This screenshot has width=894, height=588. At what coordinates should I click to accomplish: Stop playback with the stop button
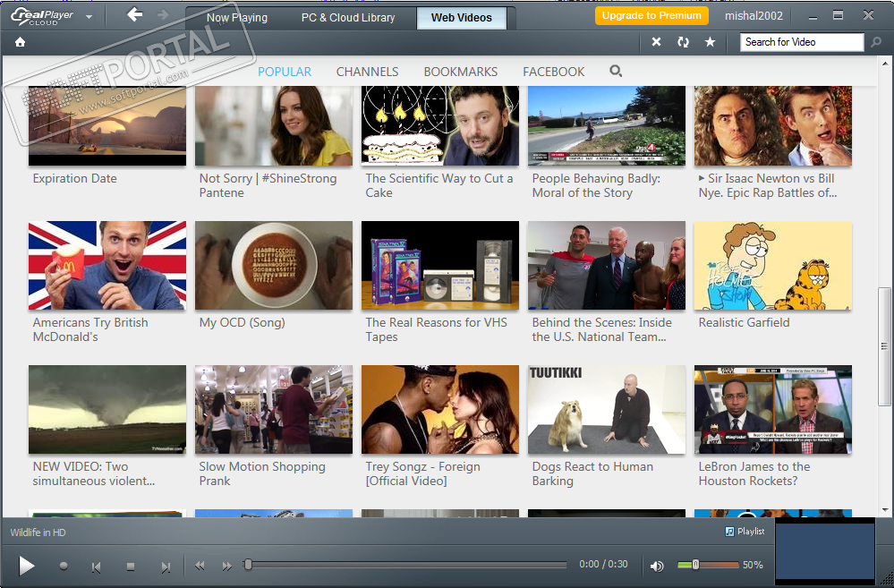(130, 567)
